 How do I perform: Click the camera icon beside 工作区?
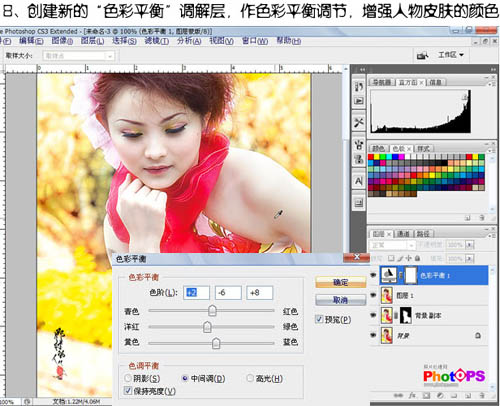tap(422, 55)
